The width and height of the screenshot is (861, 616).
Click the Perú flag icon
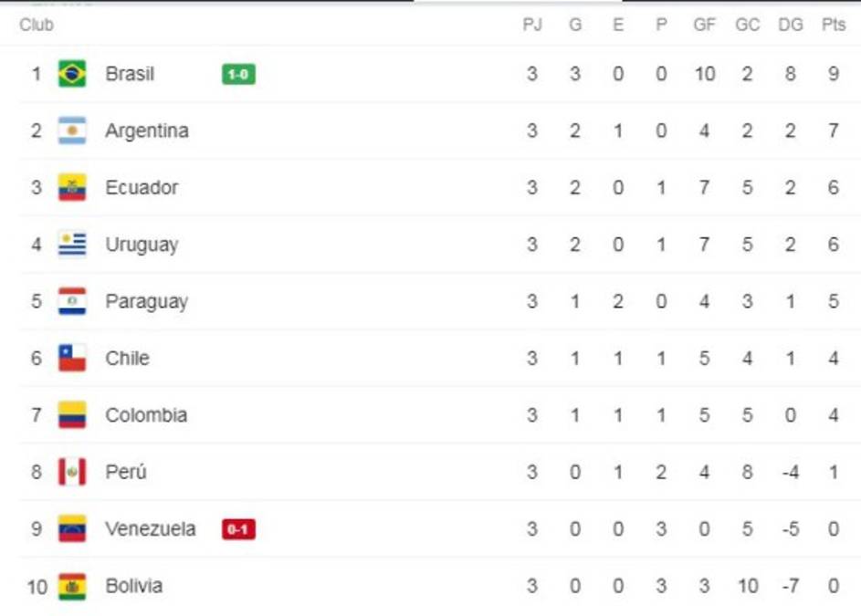coord(72,472)
